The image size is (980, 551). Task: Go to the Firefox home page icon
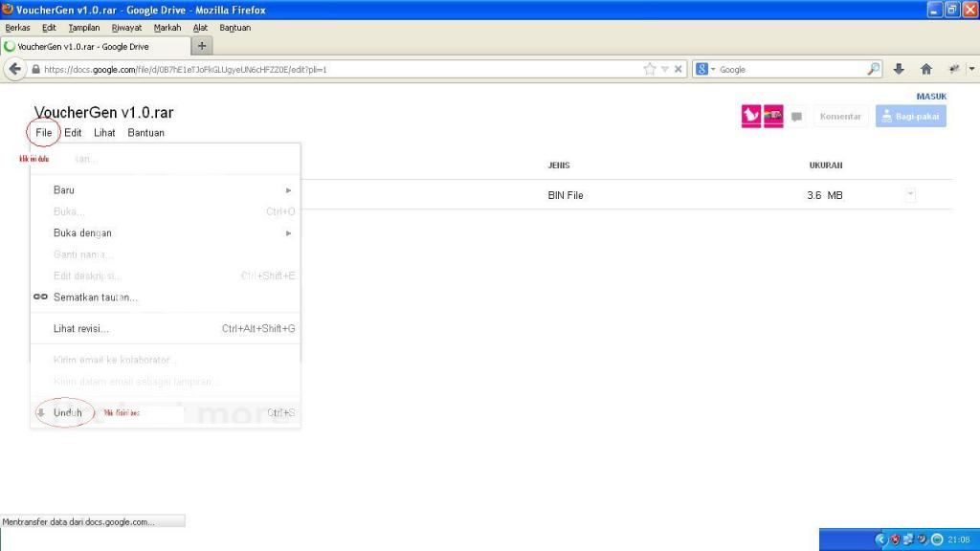pyautogui.click(x=925, y=69)
